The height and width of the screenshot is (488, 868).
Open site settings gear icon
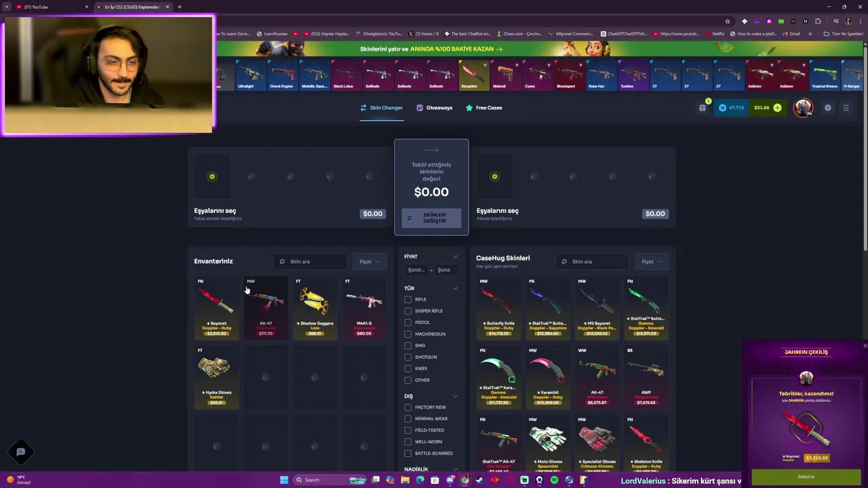[827, 108]
